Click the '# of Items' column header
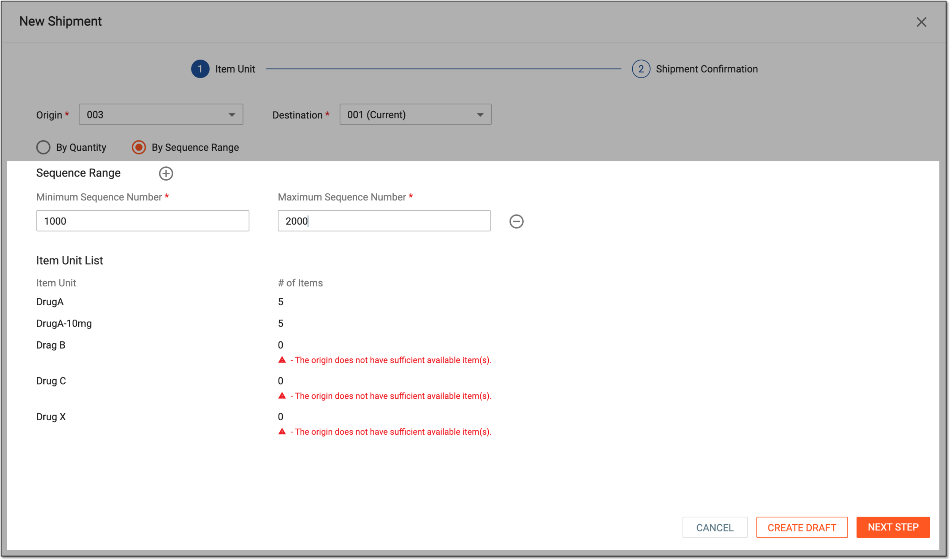The width and height of the screenshot is (950, 560). [x=300, y=283]
